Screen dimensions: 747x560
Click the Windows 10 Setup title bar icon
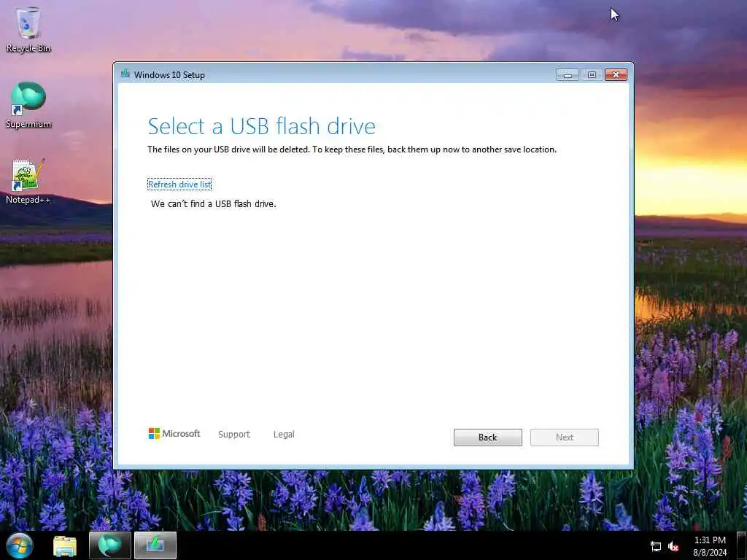125,74
